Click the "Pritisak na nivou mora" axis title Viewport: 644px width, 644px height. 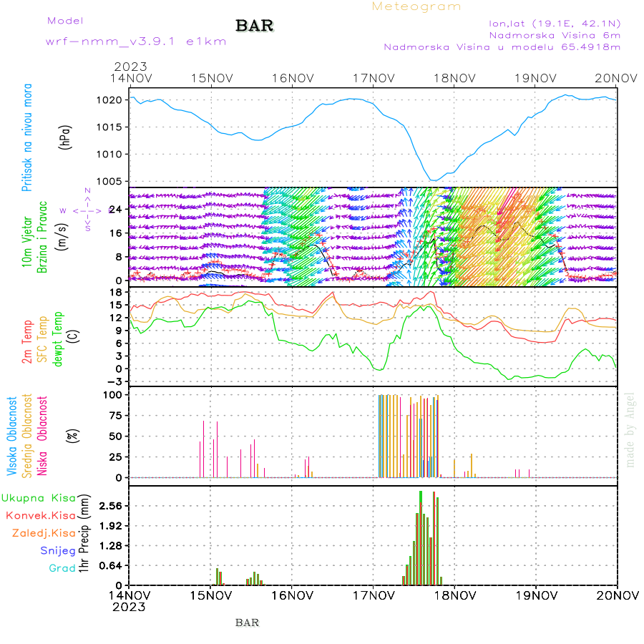26,137
